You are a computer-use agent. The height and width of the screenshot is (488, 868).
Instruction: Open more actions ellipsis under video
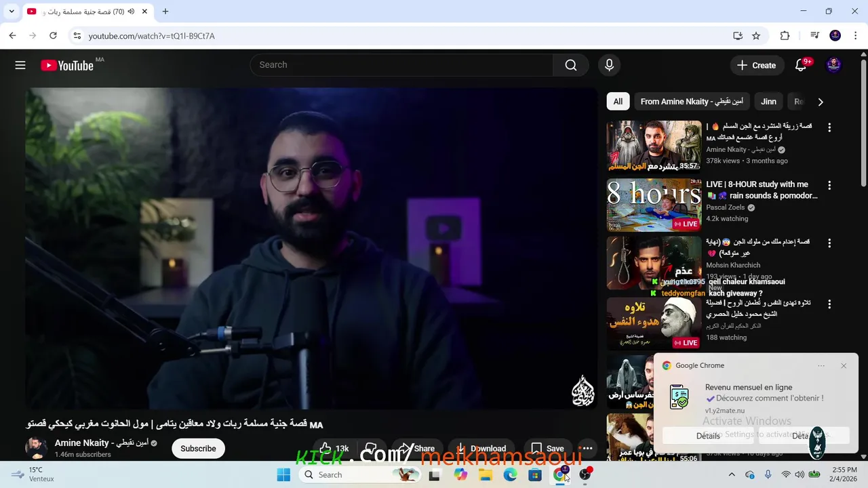(587, 448)
